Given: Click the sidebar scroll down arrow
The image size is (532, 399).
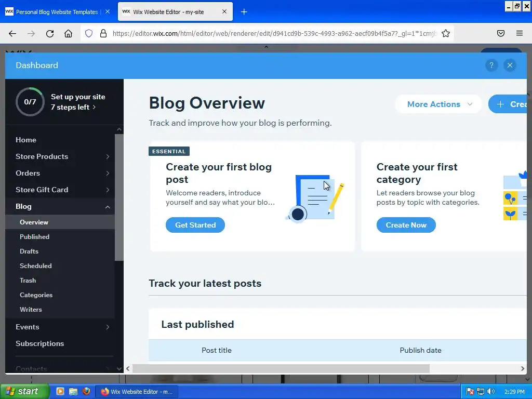Looking at the screenshot, I should pyautogui.click(x=119, y=368).
